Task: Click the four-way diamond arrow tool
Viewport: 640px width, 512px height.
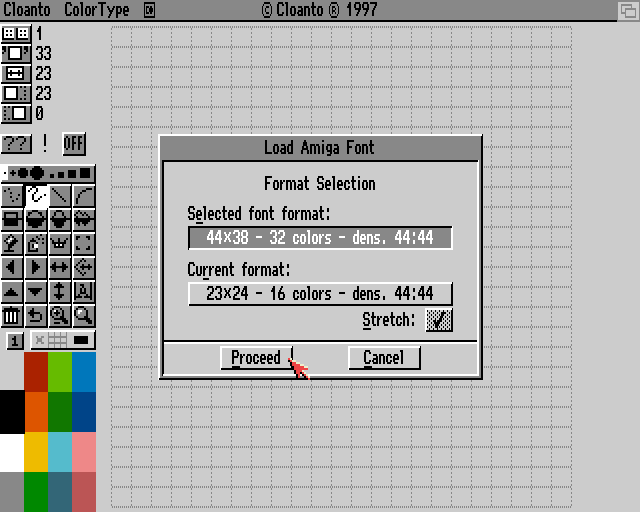Action: 84,268
